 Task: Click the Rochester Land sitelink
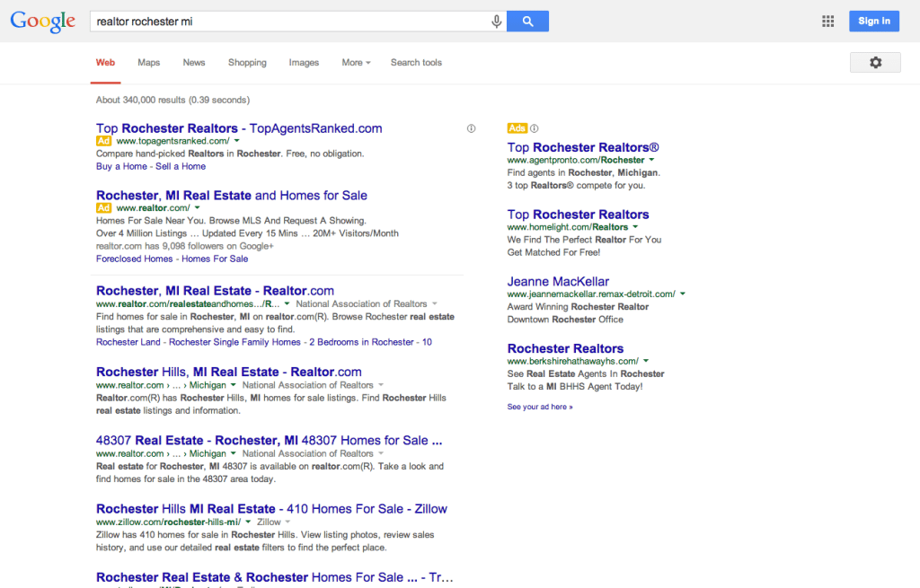click(x=128, y=342)
